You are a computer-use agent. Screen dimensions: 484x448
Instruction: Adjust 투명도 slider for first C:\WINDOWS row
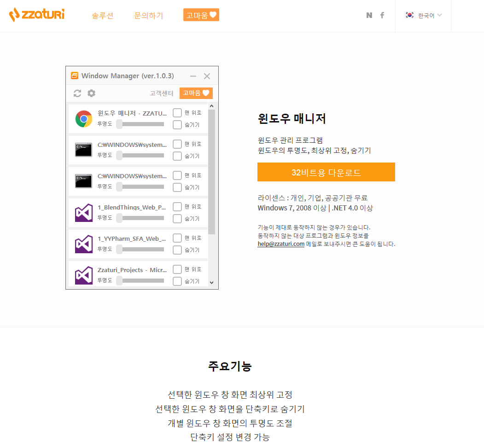pyautogui.click(x=140, y=156)
